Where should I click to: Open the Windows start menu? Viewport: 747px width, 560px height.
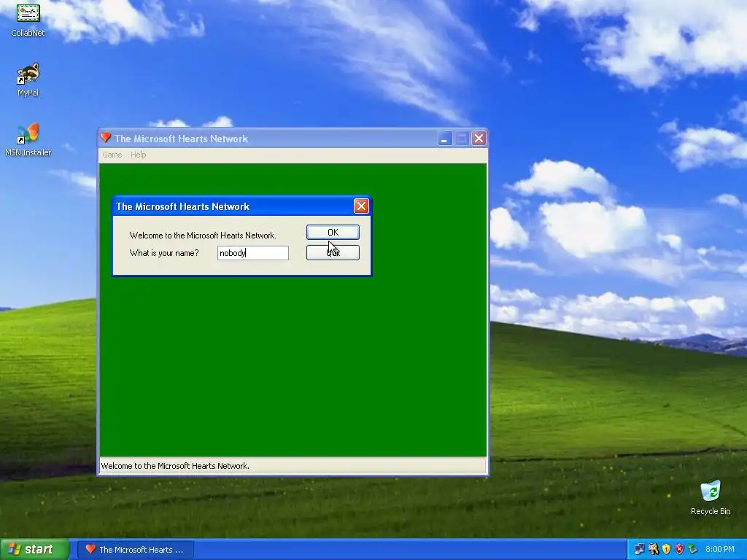[34, 549]
